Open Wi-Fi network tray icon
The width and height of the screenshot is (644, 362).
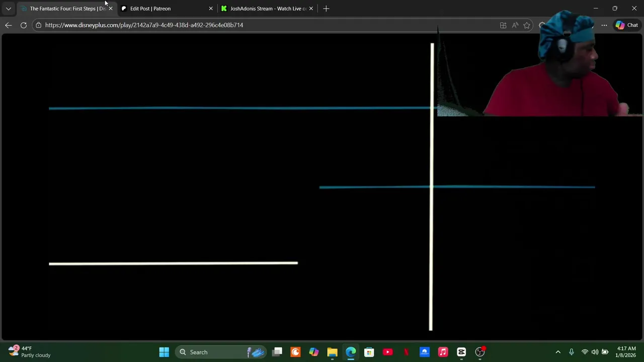[x=585, y=352]
